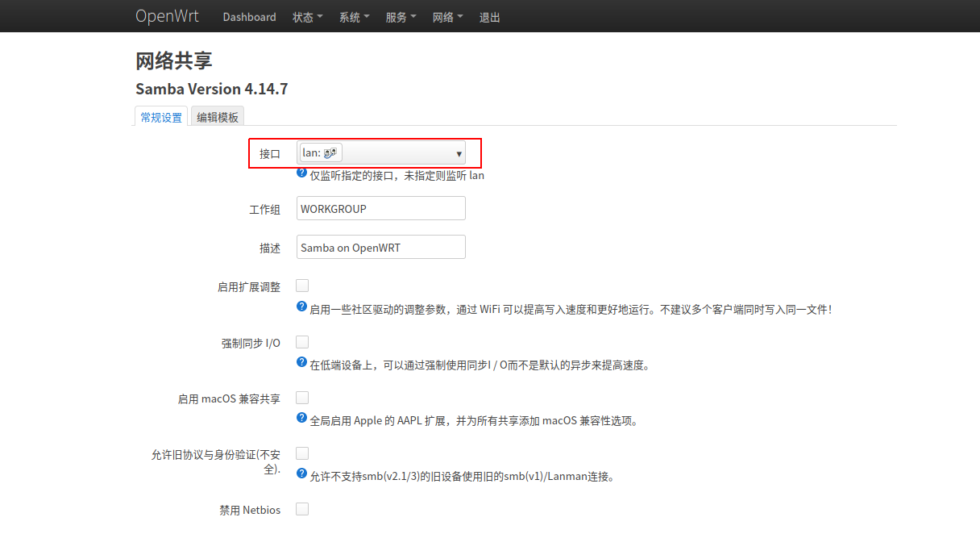Open the 状态 menu
This screenshot has width=980, height=534.
point(307,17)
